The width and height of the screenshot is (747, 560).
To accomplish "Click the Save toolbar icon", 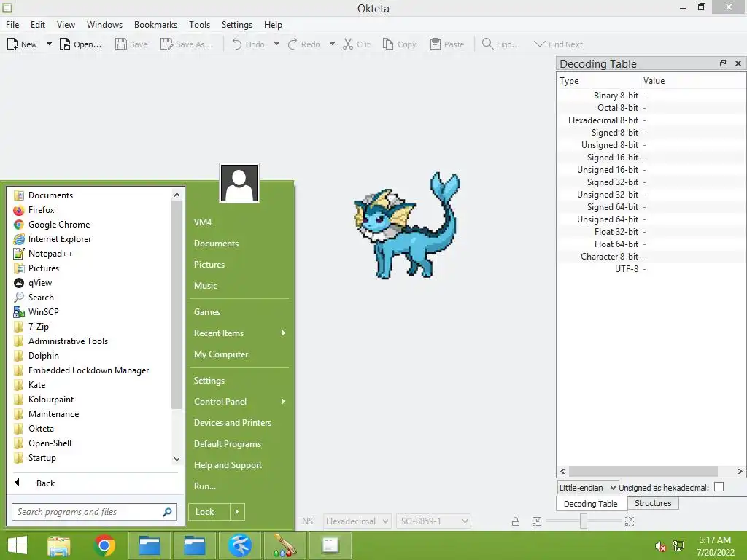I will point(121,44).
